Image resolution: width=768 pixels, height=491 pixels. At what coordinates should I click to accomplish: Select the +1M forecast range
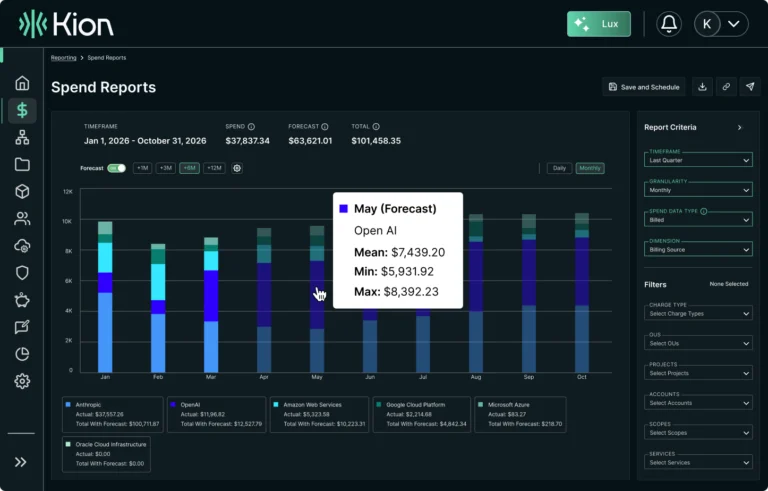(x=143, y=168)
